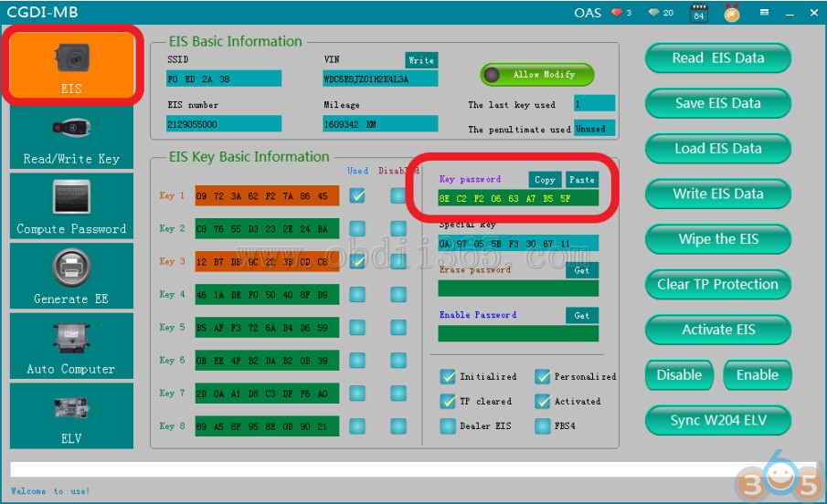Toggle the Allow Modify switch

coord(537,75)
